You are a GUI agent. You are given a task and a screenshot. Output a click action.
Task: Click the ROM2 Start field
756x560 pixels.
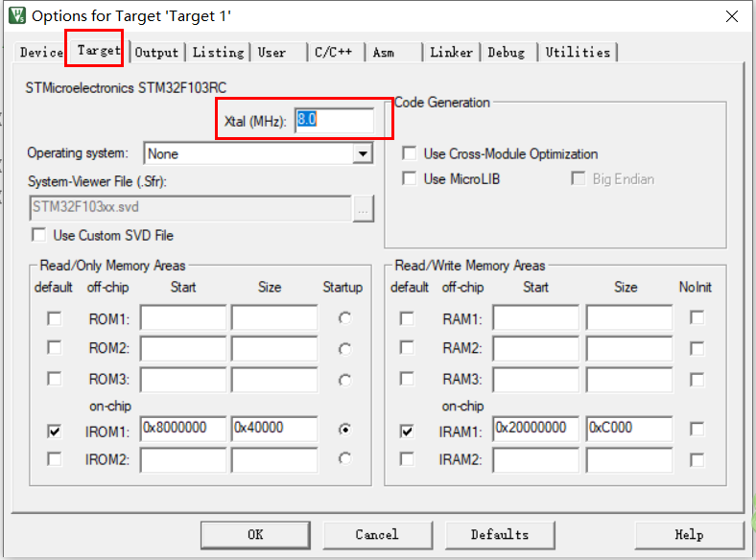(x=182, y=348)
